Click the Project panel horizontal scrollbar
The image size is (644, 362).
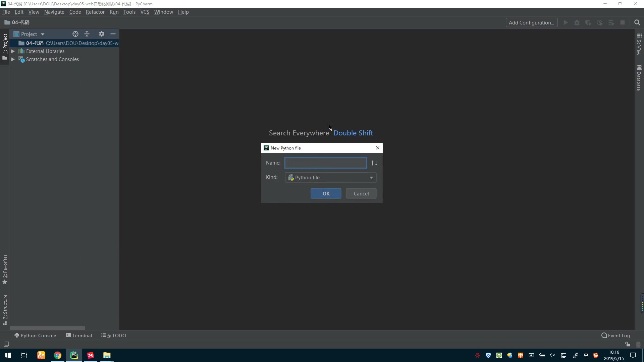[47, 328]
